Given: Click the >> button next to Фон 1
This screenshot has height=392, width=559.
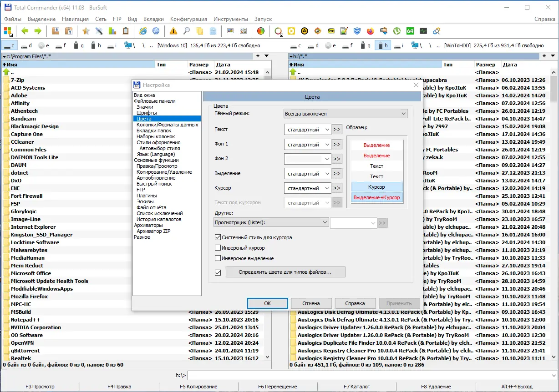Looking at the screenshot, I should click(337, 145).
